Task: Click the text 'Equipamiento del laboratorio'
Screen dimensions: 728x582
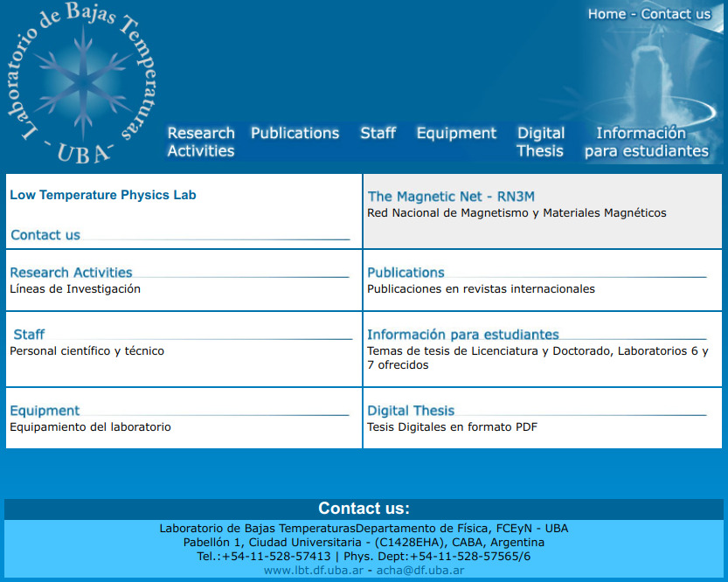Action: [x=91, y=427]
